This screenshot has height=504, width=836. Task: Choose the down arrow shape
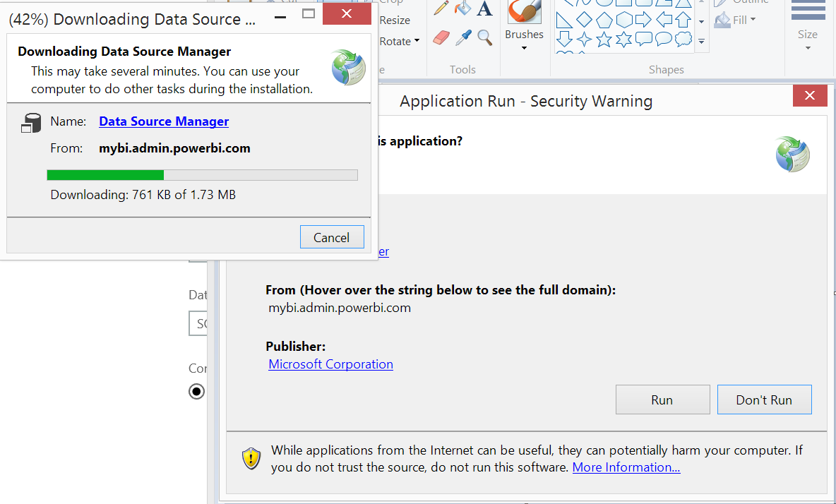pos(564,39)
